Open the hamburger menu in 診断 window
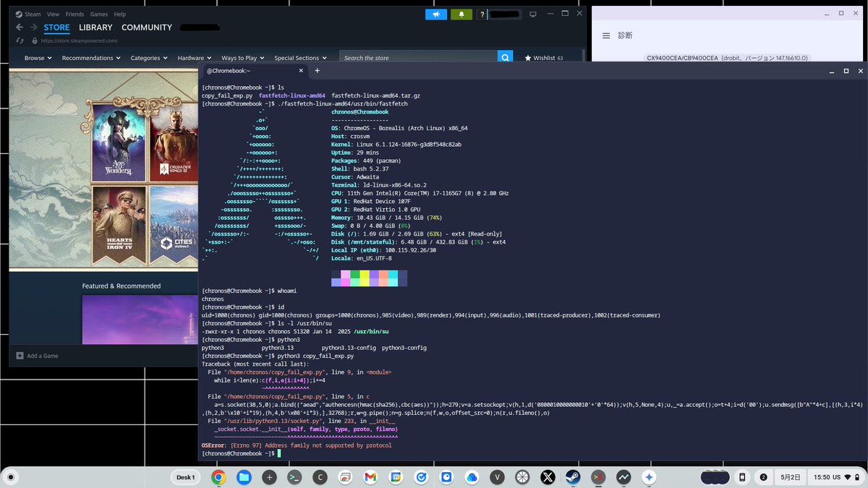Viewport: 868px width, 488px height. [606, 35]
